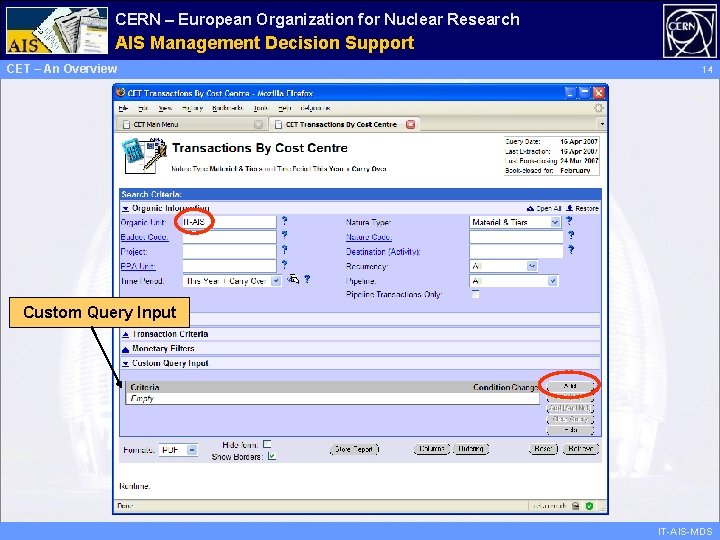Open the Edit menu
The image size is (720, 540).
(143, 108)
